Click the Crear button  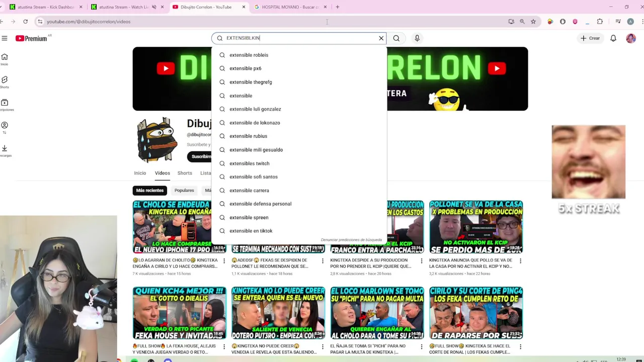point(590,38)
